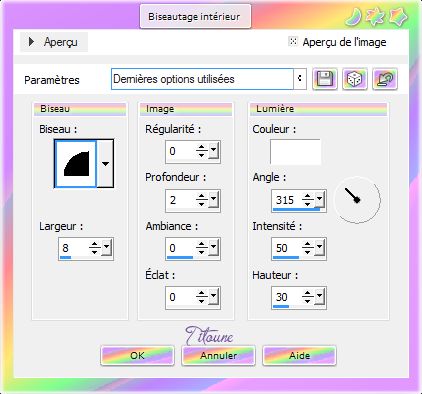Open the Biseau shape dropdown arrow
Screen dimensions: 422x394
[x=105, y=164]
